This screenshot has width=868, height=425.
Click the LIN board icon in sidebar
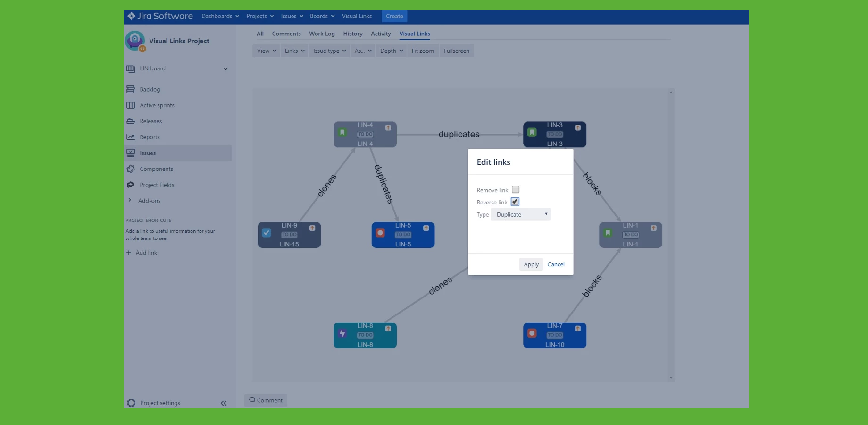pyautogui.click(x=131, y=69)
